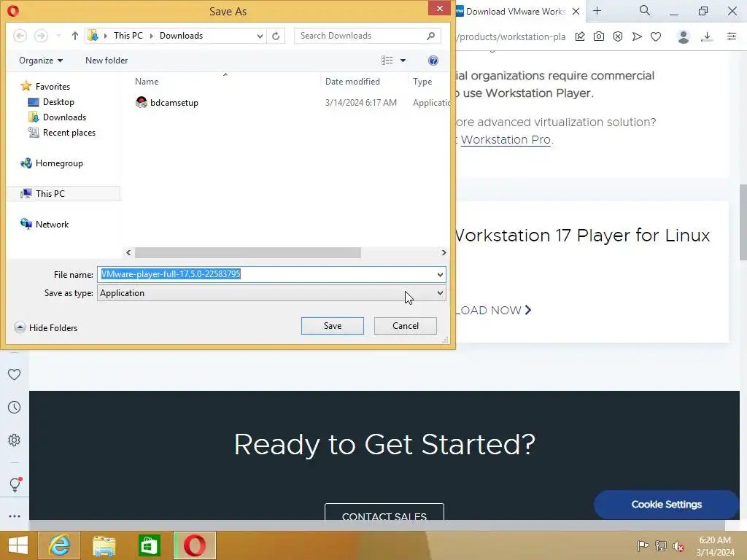747x560 pixels.
Task: Add page to Opera bookmarks heart
Action: 656,36
